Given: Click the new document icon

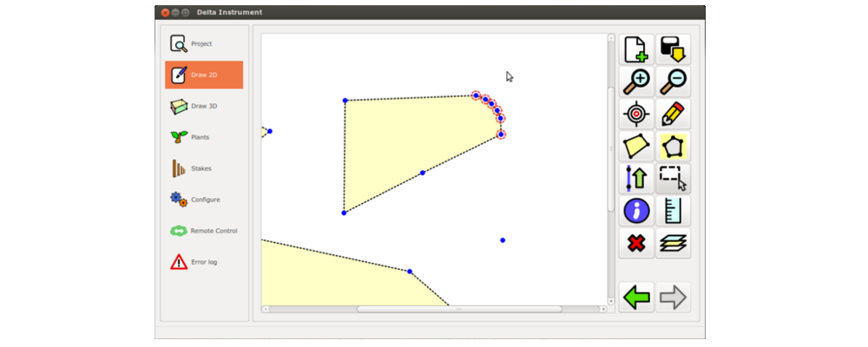Looking at the screenshot, I should click(x=636, y=49).
